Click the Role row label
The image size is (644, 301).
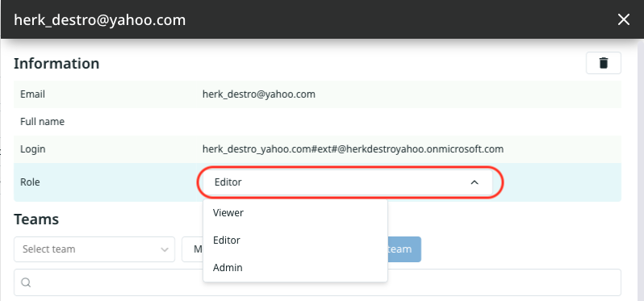click(x=30, y=182)
